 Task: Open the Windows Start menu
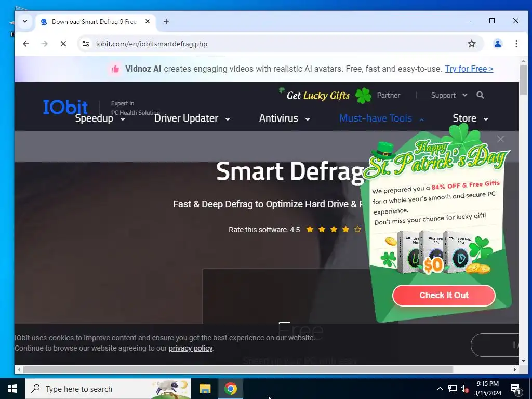(x=12, y=389)
